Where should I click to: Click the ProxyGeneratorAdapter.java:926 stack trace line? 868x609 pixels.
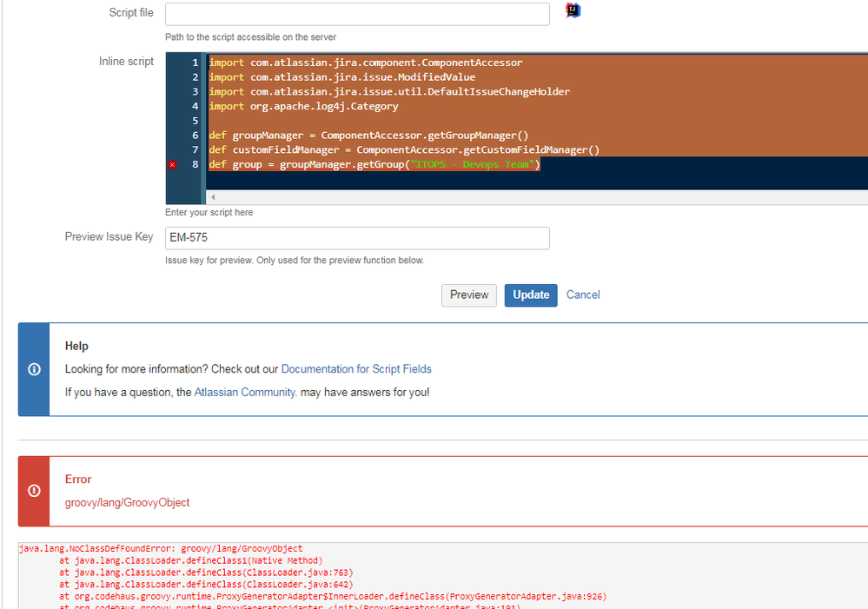point(333,596)
